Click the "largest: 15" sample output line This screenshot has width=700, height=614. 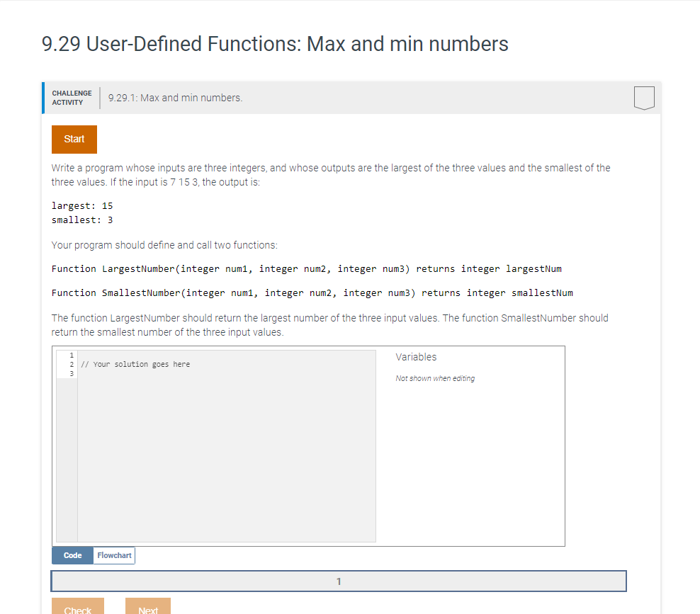pyautogui.click(x=82, y=205)
